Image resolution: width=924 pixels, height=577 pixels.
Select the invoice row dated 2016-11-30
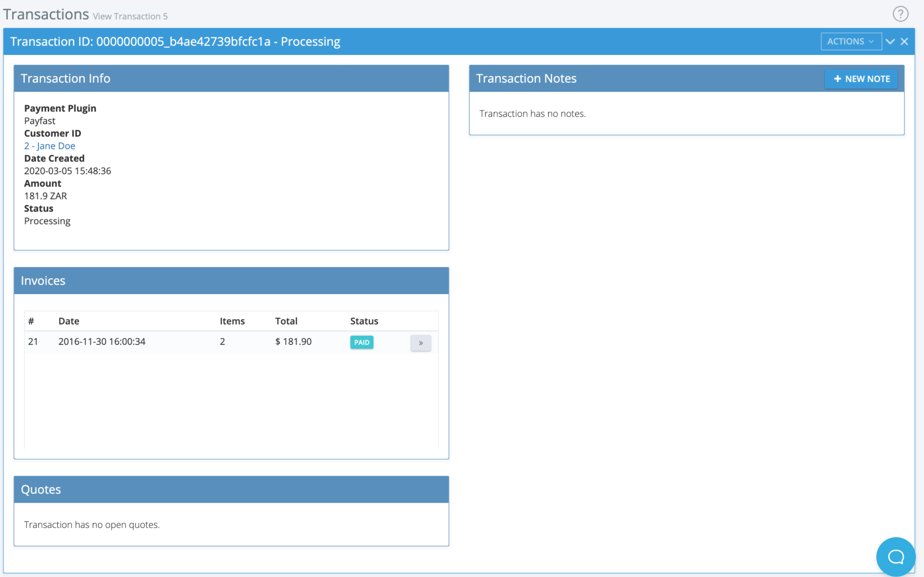coord(174,342)
